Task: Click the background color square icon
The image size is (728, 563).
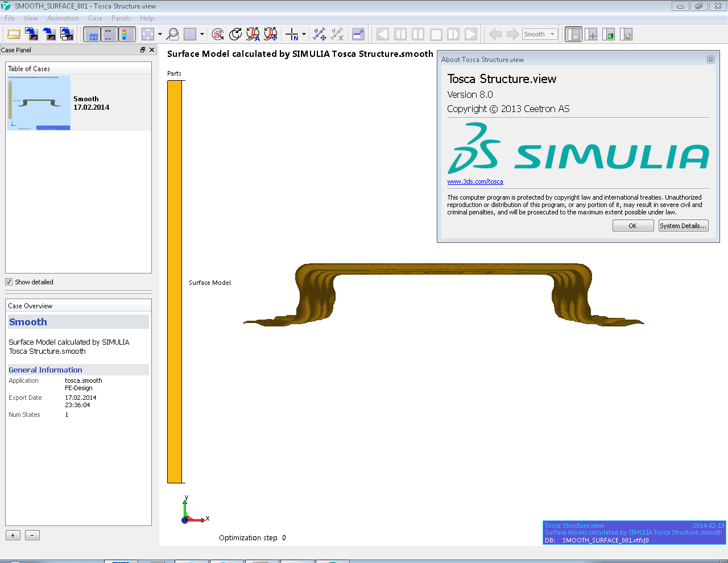Action: click(x=190, y=34)
